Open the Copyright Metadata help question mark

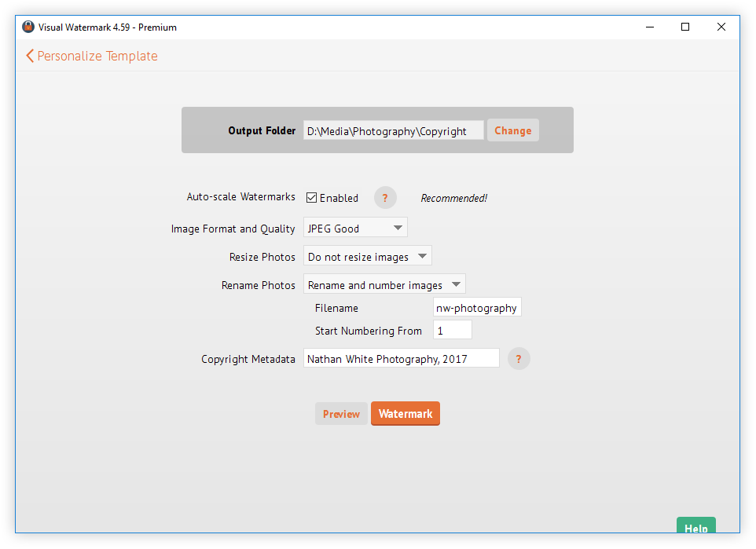click(519, 359)
